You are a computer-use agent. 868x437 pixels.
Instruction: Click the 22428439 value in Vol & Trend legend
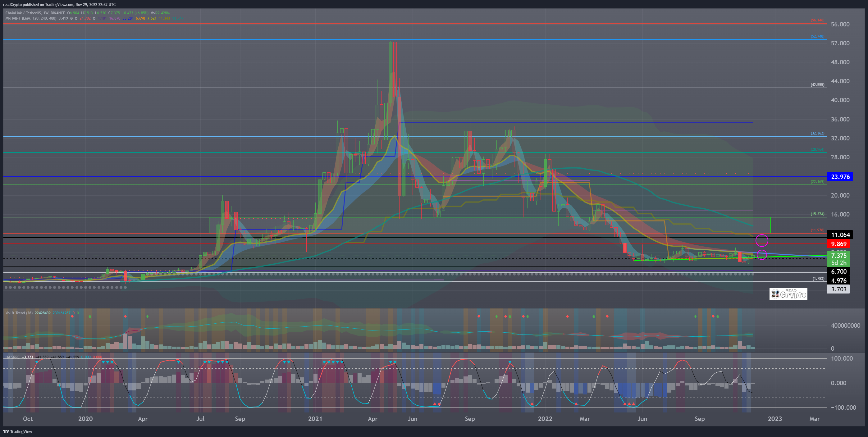point(43,313)
